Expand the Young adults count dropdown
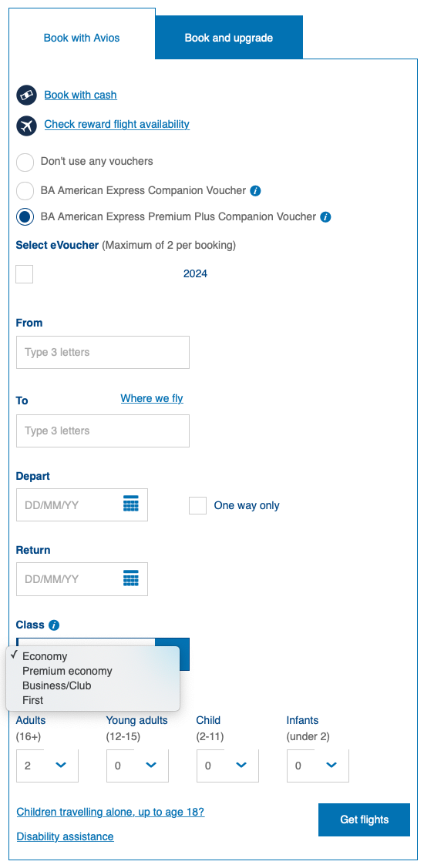Viewport: 424px width, 868px height. (137, 766)
